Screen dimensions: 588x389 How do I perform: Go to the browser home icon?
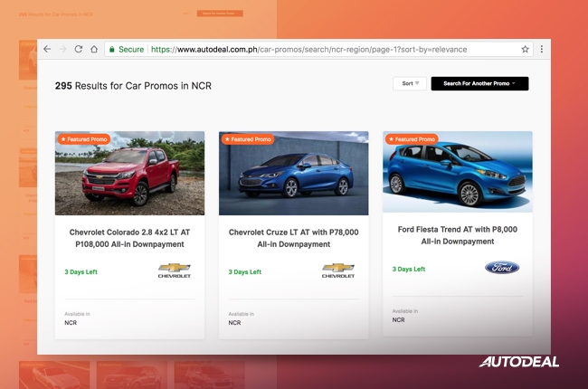pyautogui.click(x=94, y=49)
